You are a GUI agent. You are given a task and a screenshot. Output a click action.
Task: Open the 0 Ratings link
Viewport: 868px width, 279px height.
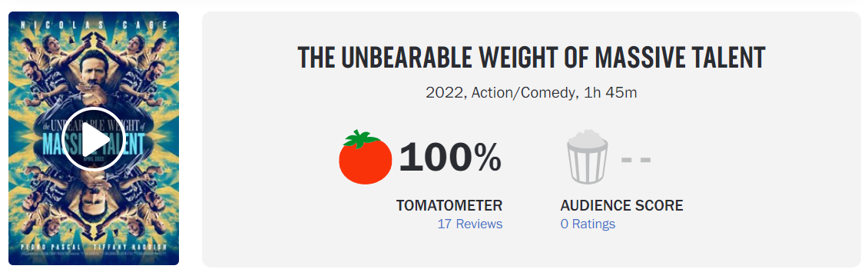point(588,224)
